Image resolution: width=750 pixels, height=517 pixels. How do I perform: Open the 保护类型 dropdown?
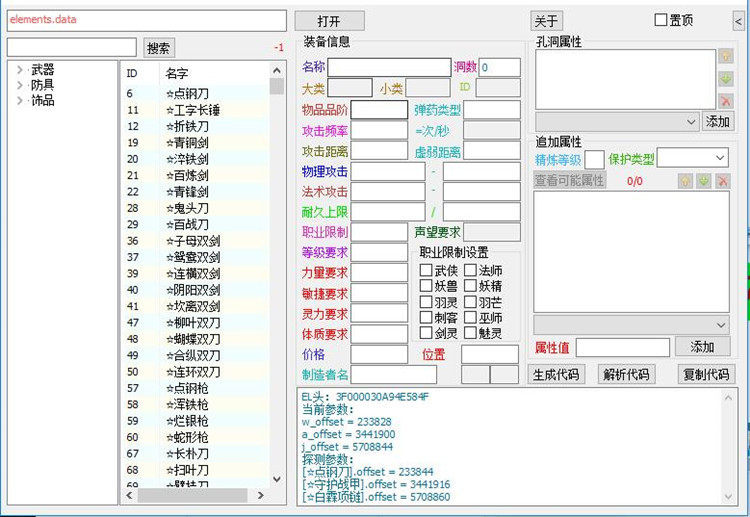click(693, 158)
